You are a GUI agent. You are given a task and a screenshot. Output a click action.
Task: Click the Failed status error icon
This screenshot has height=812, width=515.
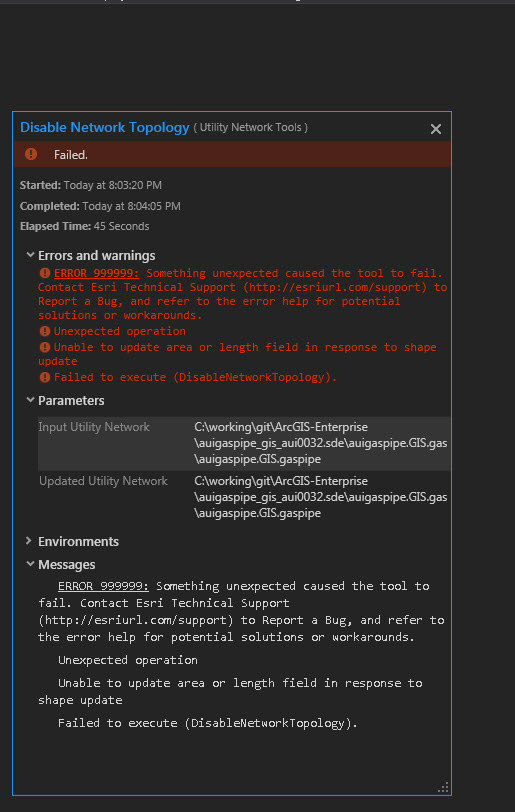[x=31, y=154]
